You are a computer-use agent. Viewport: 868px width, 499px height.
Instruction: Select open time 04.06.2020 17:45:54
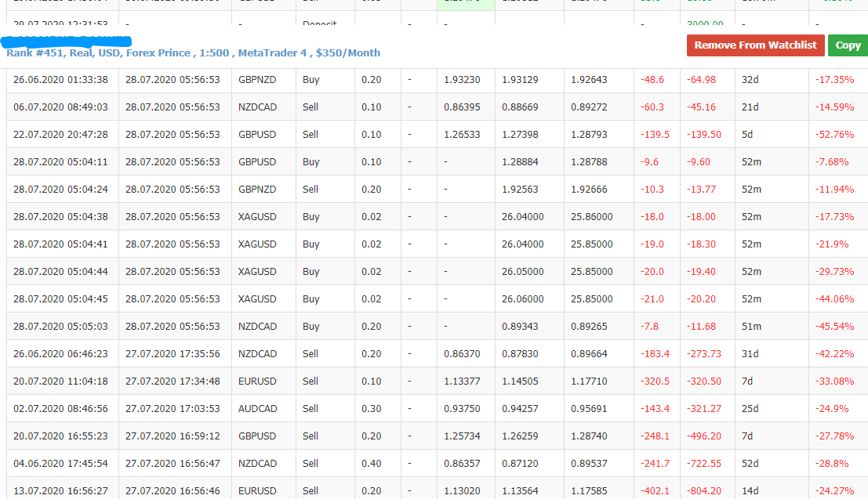[x=60, y=464]
